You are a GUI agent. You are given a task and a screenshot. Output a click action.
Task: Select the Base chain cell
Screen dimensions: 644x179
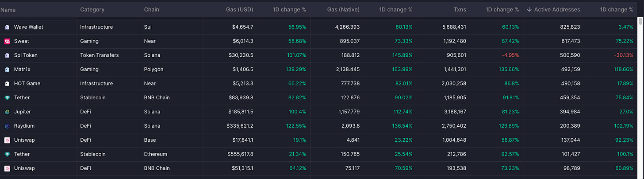(150, 140)
